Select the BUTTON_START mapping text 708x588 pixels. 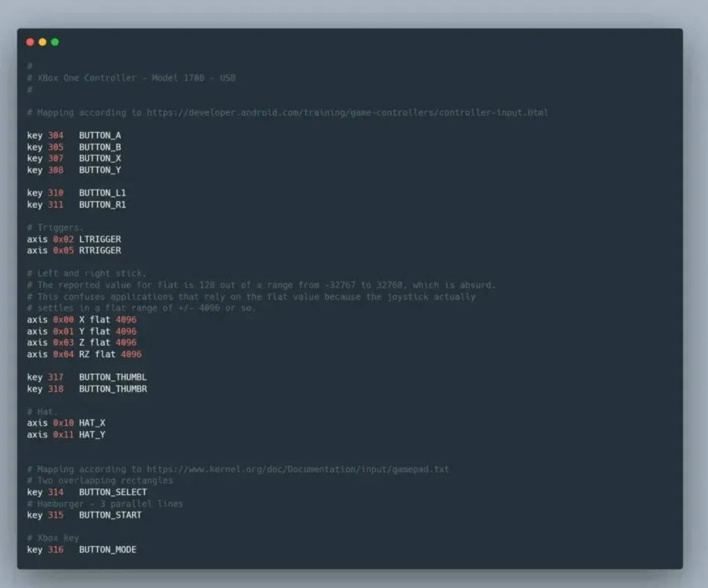tap(110, 515)
